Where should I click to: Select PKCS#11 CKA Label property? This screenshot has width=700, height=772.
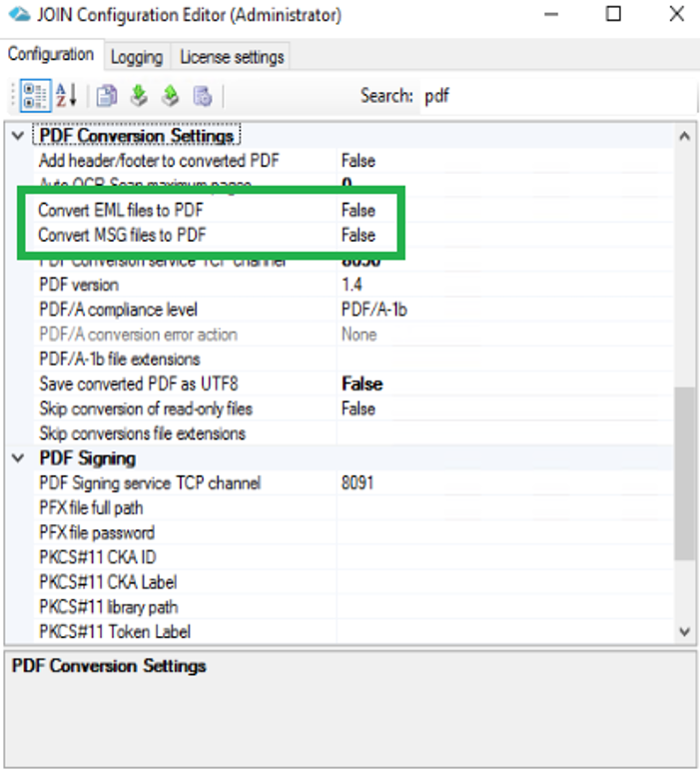(108, 582)
